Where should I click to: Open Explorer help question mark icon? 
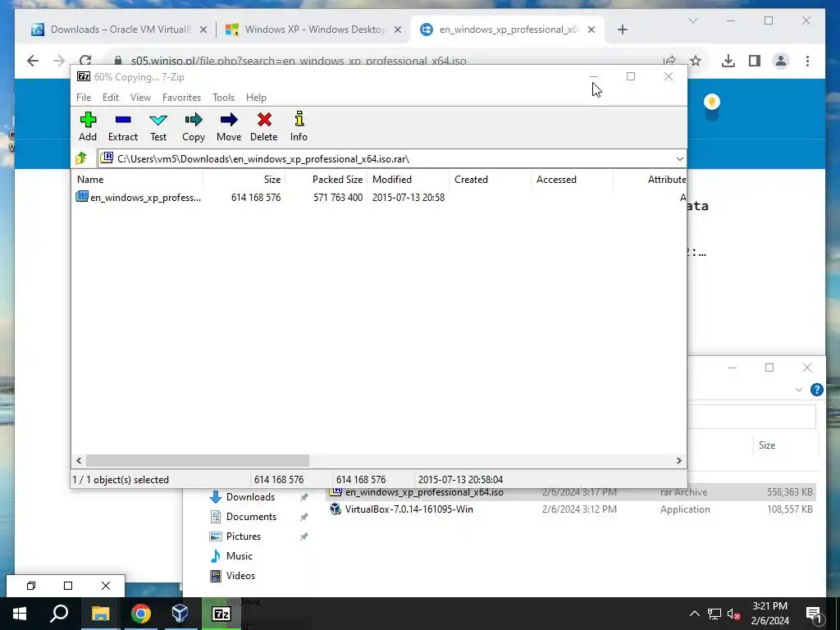(816, 390)
